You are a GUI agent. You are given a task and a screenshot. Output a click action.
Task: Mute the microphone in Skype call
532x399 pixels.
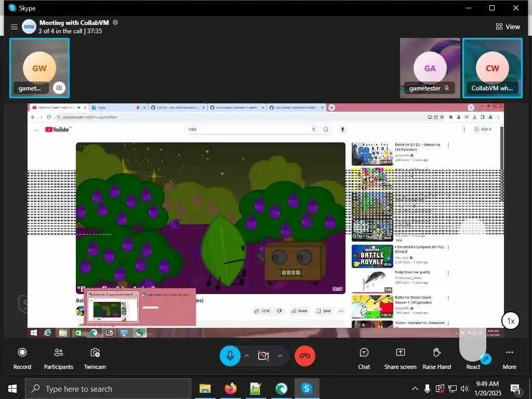pyautogui.click(x=230, y=355)
